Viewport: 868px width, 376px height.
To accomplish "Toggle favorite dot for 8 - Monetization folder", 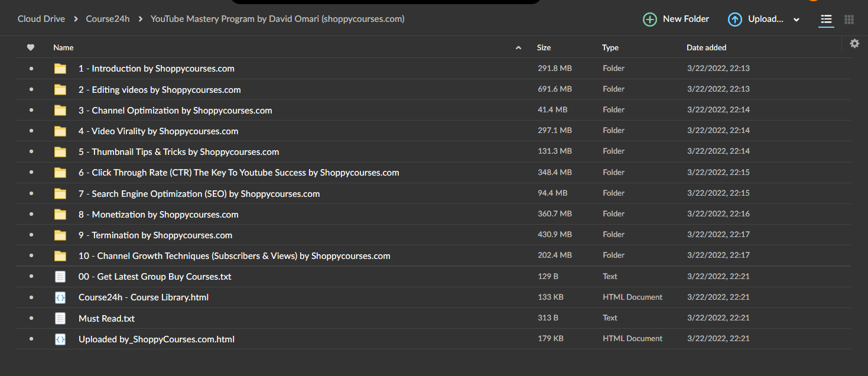I will point(31,215).
